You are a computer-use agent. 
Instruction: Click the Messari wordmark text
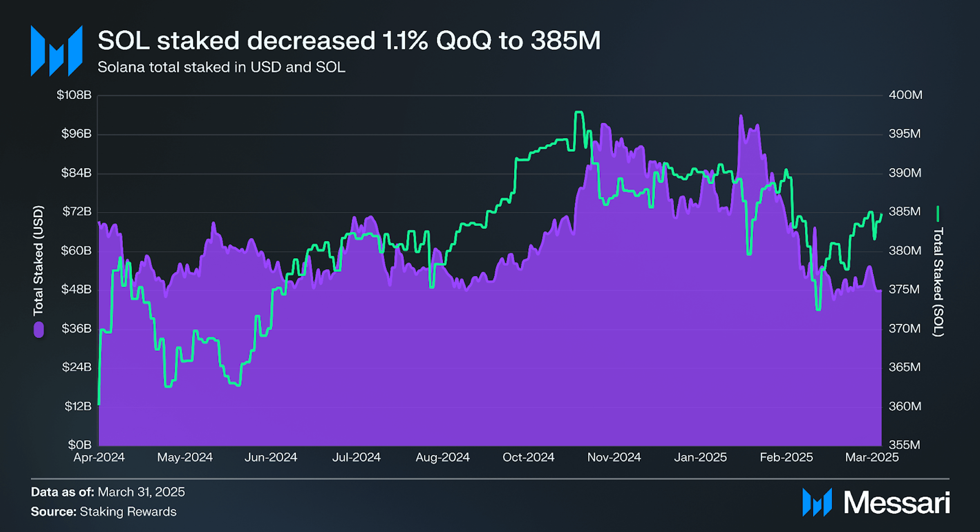(897, 503)
